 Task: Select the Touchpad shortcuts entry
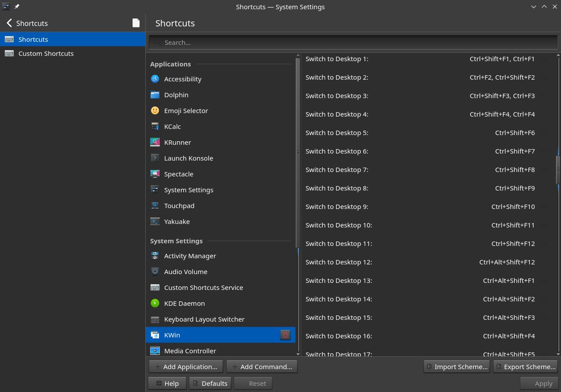coord(179,205)
